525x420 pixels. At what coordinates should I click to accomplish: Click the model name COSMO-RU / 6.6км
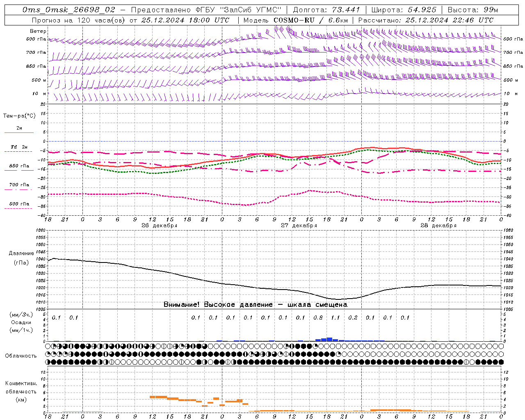[310, 20]
